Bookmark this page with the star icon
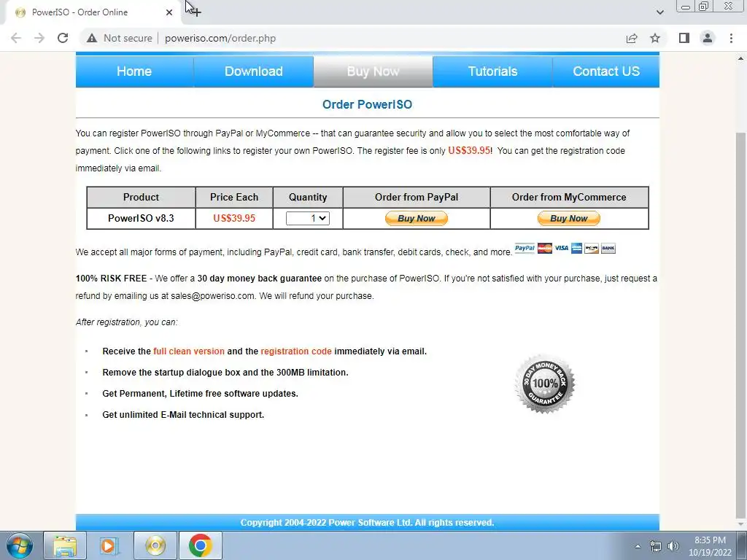 [x=655, y=38]
